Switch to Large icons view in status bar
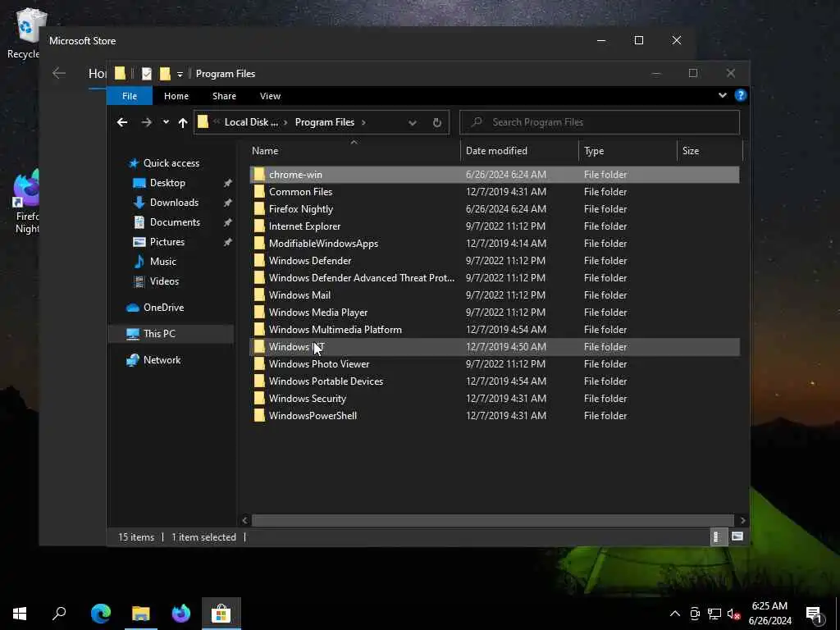The height and width of the screenshot is (630, 840). [x=737, y=536]
